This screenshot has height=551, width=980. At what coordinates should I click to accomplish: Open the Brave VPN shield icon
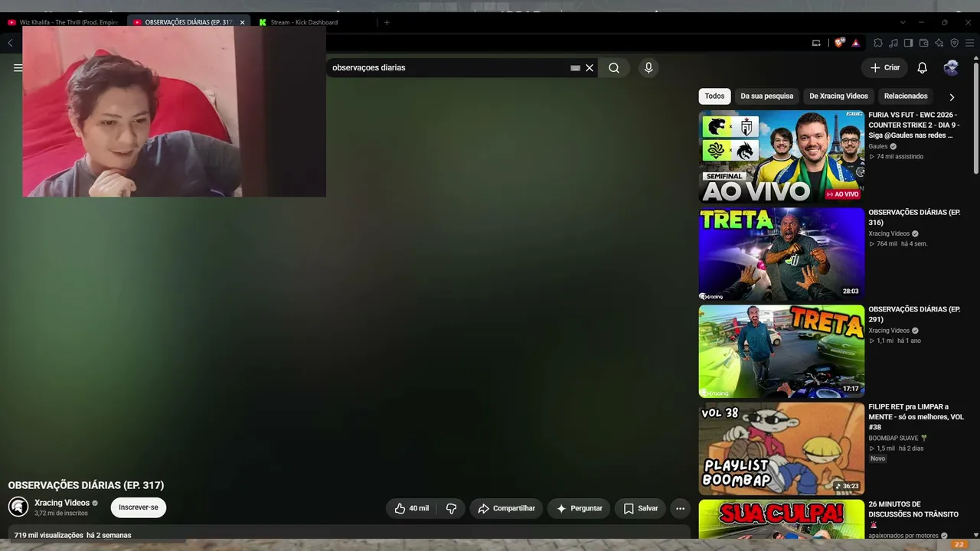tap(954, 43)
